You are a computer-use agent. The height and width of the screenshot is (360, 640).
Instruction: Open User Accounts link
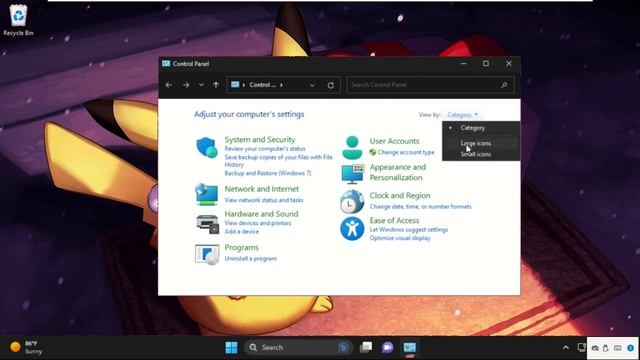tap(394, 141)
